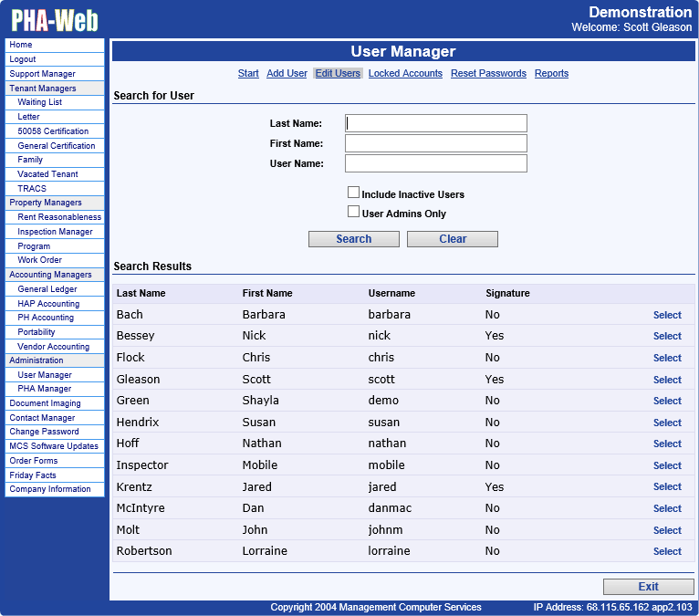Open PHA Manager in sidebar
The image size is (699, 616).
tap(55, 389)
